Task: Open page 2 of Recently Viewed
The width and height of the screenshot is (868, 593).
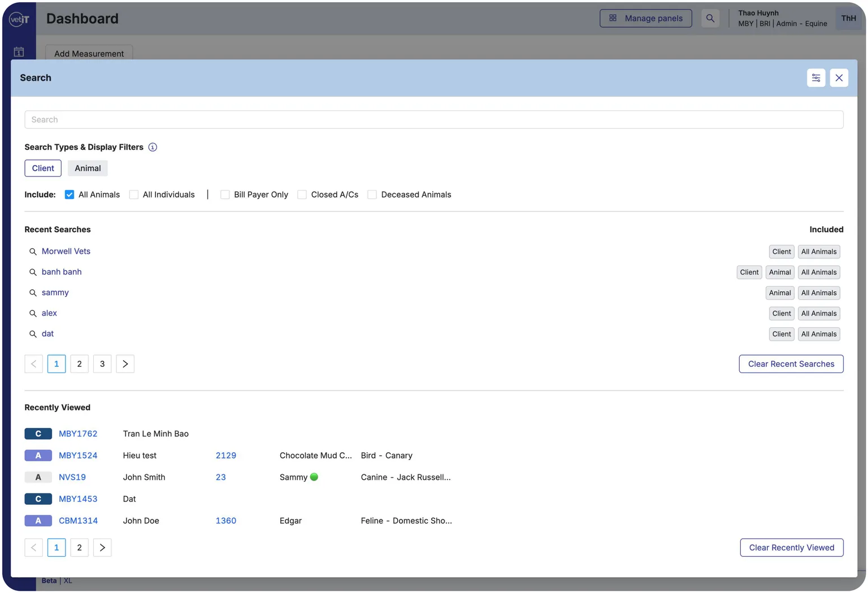Action: coord(80,548)
